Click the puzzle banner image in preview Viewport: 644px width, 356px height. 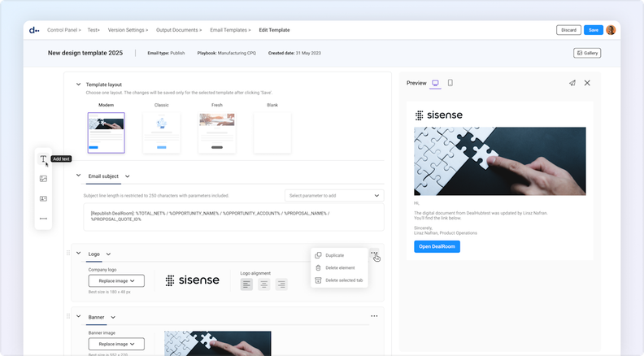tap(500, 161)
